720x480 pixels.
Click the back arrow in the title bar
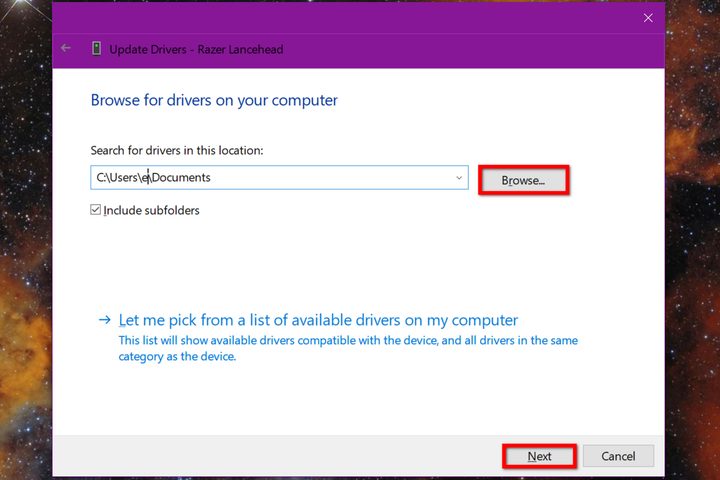coord(66,48)
